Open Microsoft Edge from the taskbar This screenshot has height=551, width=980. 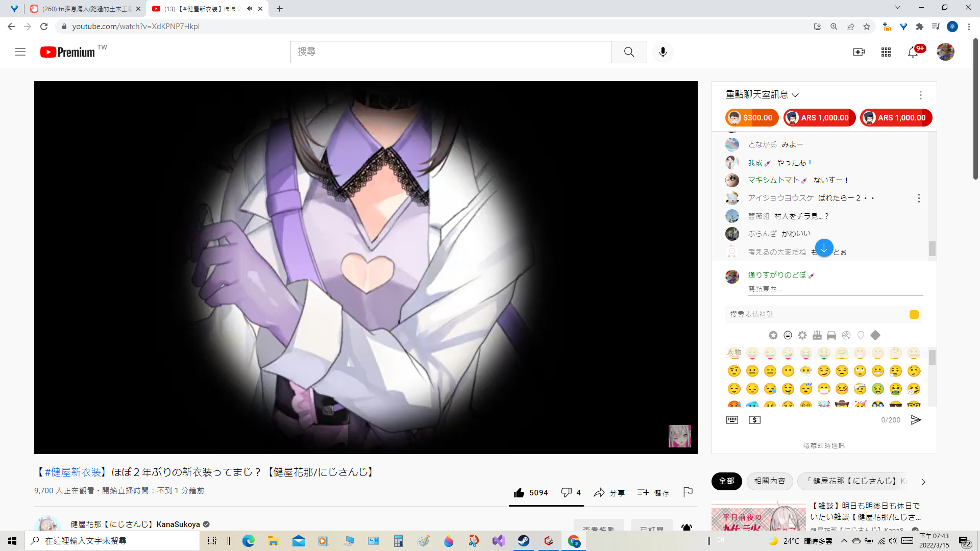(x=249, y=541)
